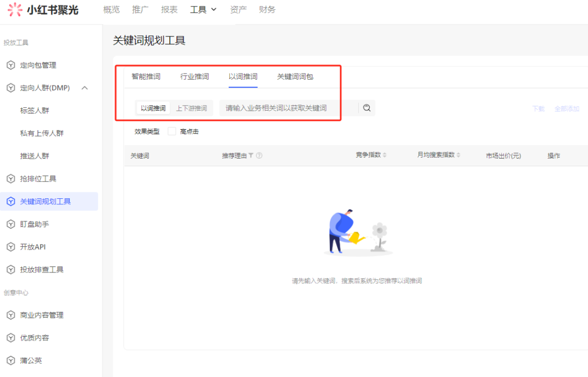588x377 pixels.
Task: Switch to the 行业推词 tab
Action: [194, 76]
